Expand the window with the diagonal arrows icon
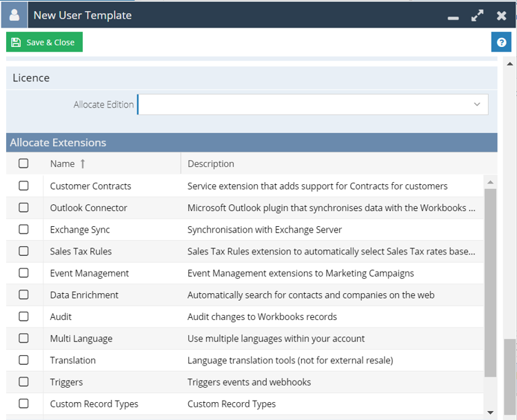The width and height of the screenshot is (517, 420). (x=477, y=15)
